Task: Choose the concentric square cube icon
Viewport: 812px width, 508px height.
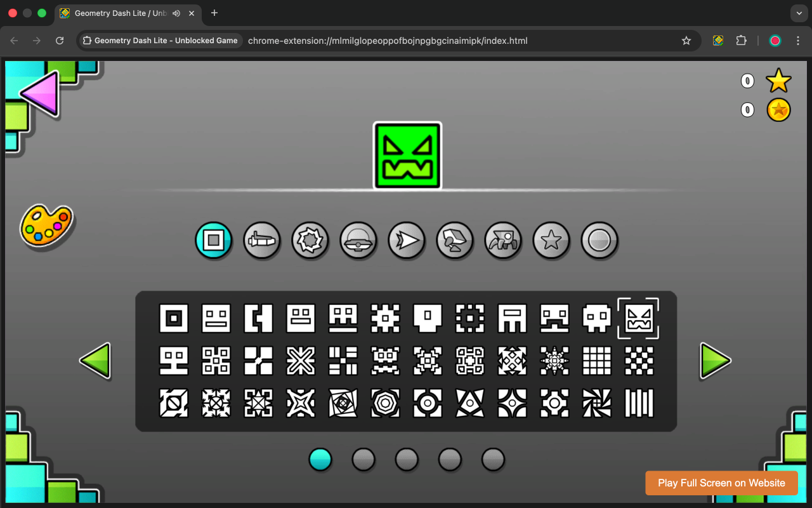Action: pyautogui.click(x=174, y=318)
